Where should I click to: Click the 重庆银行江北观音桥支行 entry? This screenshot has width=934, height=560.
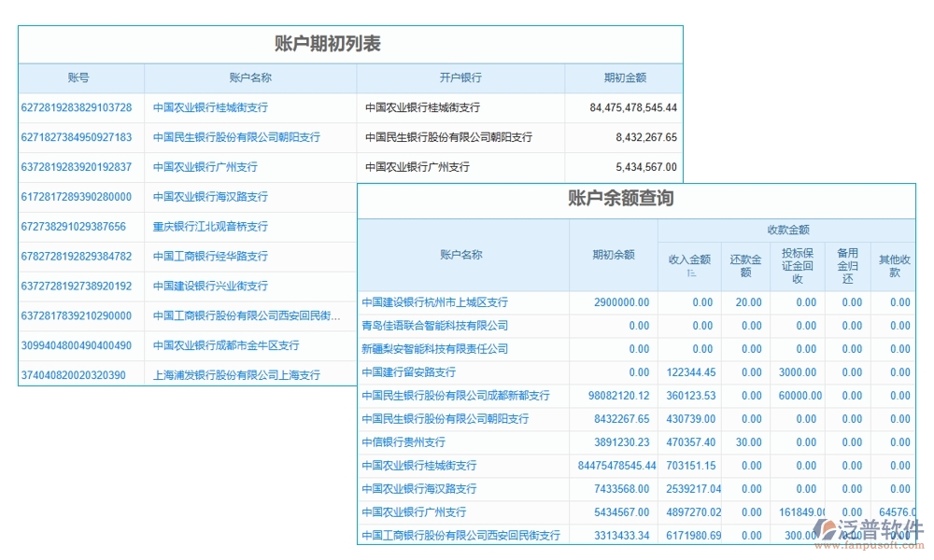pos(212,226)
